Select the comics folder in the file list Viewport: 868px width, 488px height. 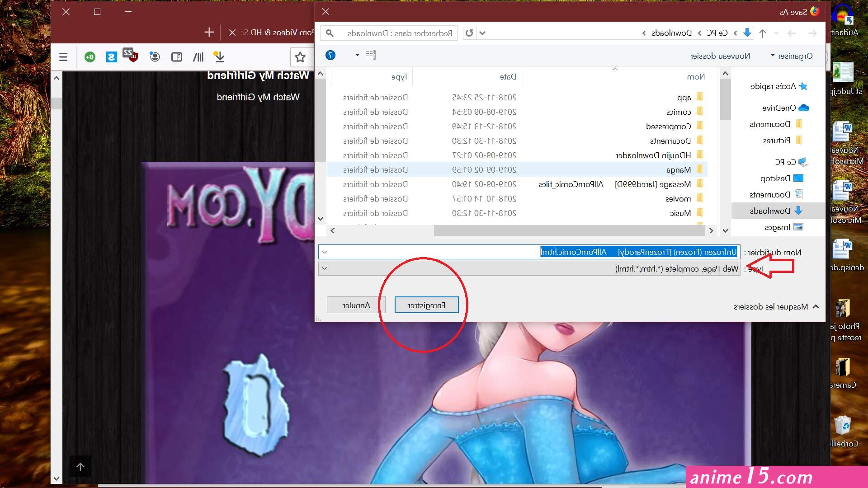point(517,112)
